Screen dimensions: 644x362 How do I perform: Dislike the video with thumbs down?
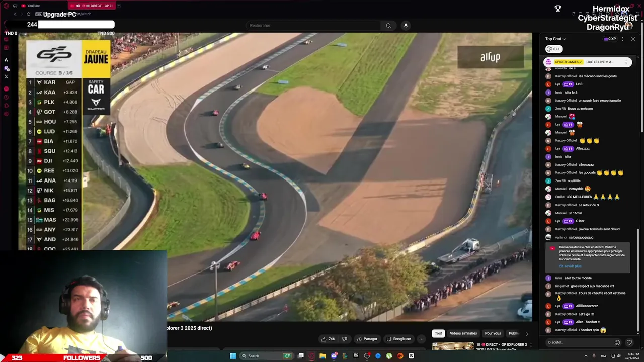pyautogui.click(x=345, y=339)
